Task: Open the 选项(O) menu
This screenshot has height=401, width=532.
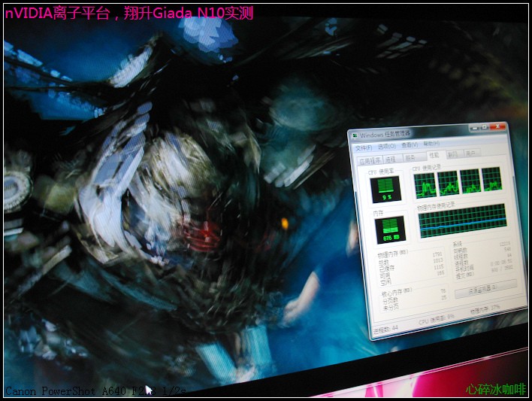Action: point(387,146)
